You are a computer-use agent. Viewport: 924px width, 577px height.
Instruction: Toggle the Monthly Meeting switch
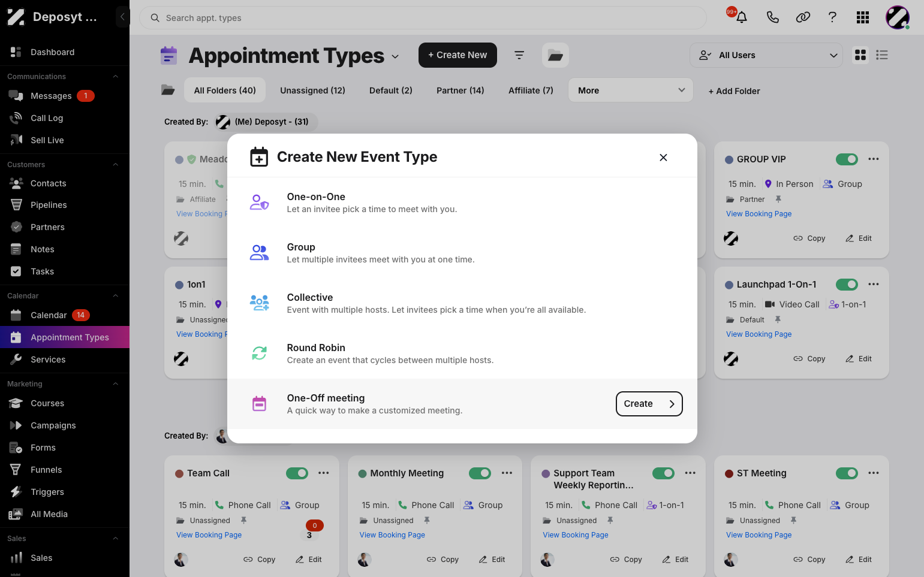point(480,473)
